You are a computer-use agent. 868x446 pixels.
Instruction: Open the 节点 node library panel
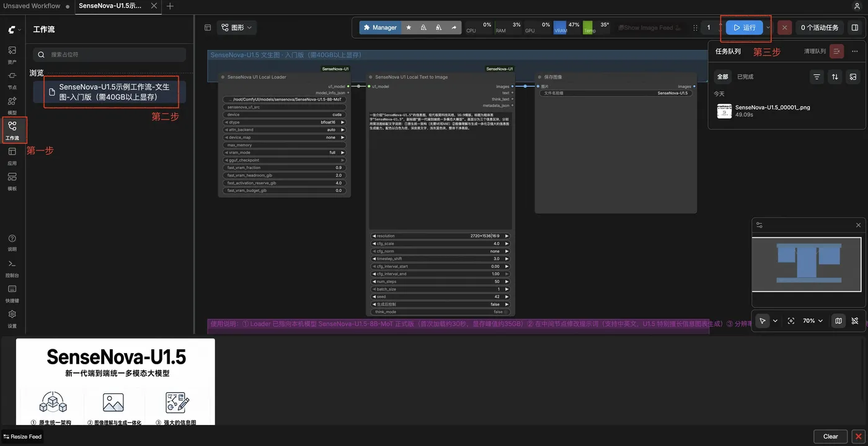pos(12,79)
